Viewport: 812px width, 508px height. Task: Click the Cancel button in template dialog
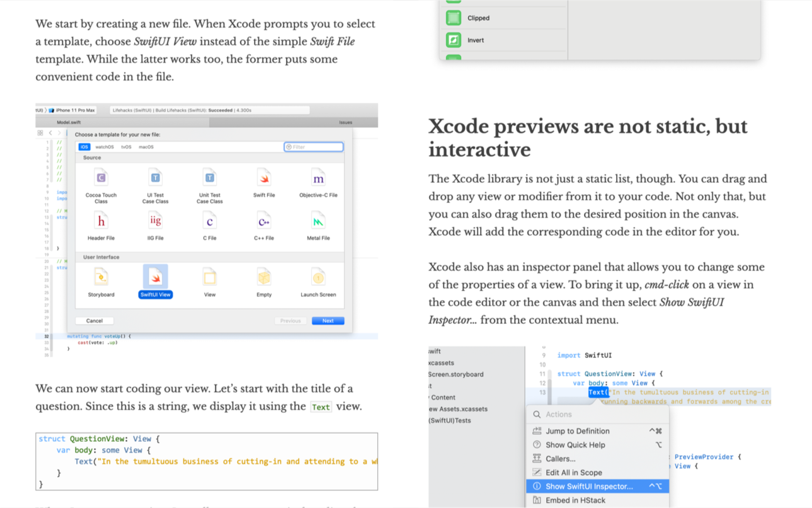click(x=94, y=321)
